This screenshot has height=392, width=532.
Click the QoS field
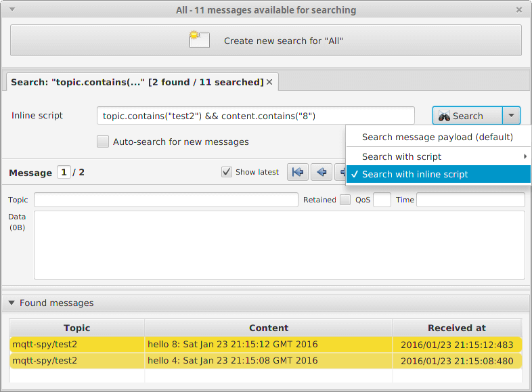pyautogui.click(x=382, y=200)
